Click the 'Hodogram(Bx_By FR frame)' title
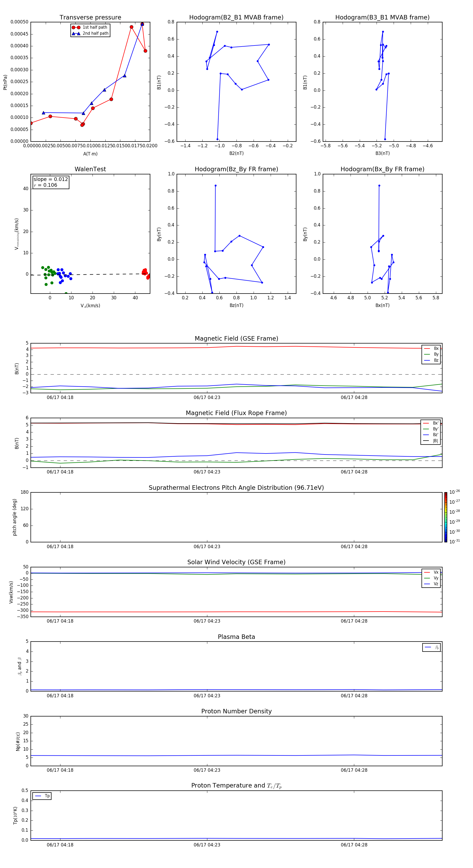 [382, 169]
